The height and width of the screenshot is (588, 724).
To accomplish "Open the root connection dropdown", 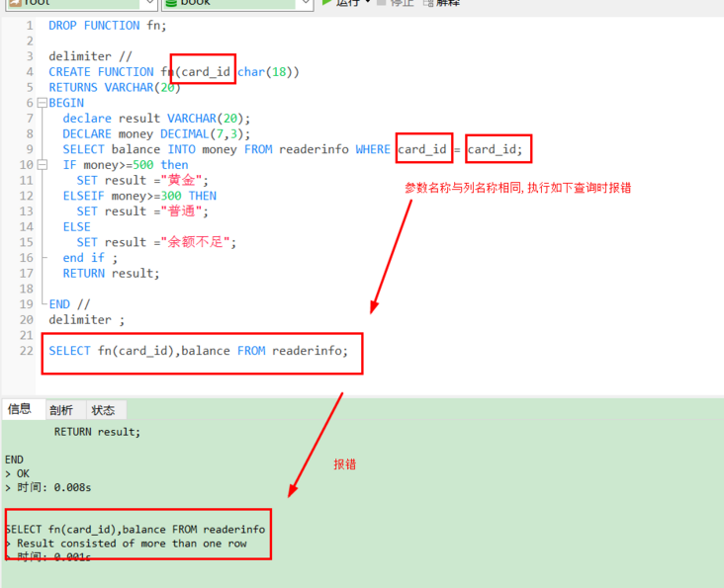I will click(x=149, y=3).
